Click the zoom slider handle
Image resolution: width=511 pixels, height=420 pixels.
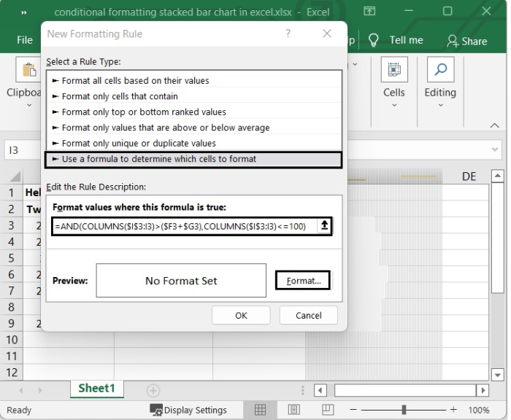[x=404, y=410]
